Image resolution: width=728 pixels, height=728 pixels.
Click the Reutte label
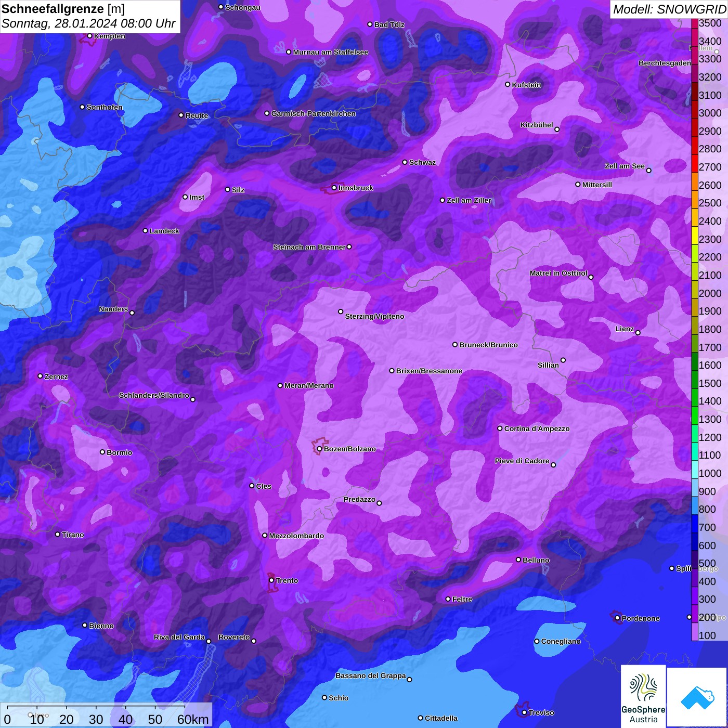coord(197,115)
